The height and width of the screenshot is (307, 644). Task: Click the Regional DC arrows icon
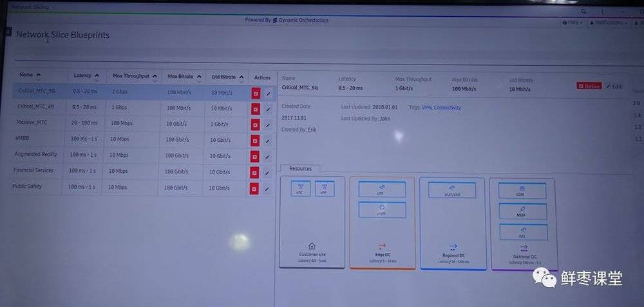click(453, 247)
